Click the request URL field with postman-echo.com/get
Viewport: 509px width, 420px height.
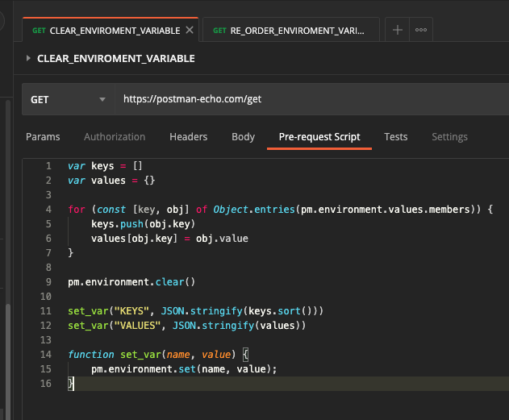coord(311,99)
